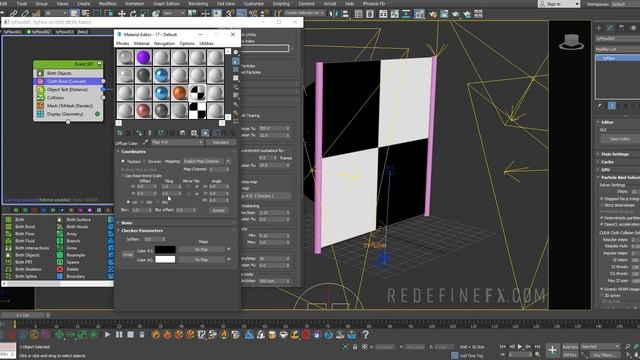Click the Standard map type button

(221, 142)
